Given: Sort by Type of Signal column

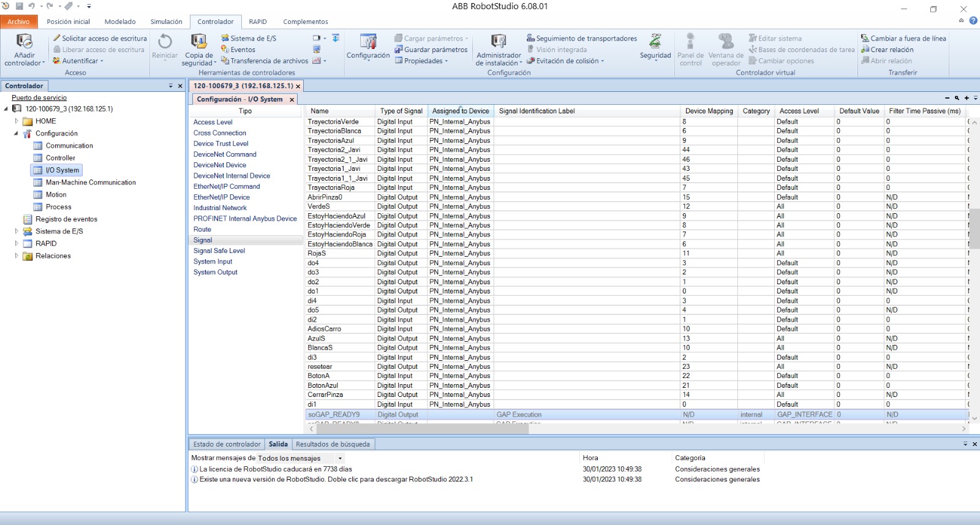Looking at the screenshot, I should [401, 111].
